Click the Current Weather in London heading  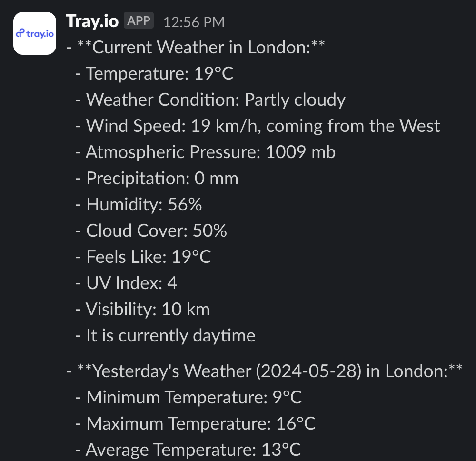click(195, 48)
